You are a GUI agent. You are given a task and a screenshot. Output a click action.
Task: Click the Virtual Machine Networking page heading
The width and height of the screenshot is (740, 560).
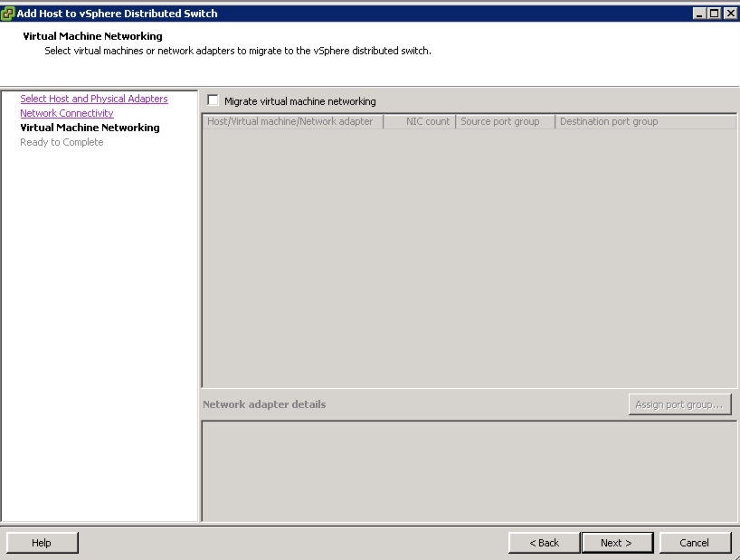click(x=92, y=36)
